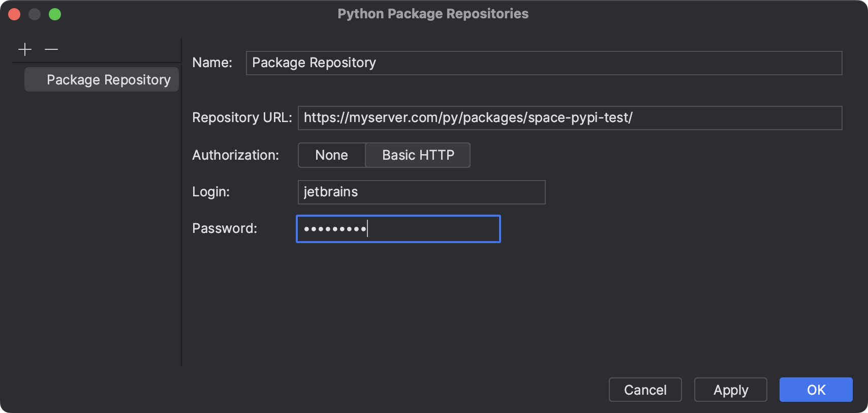Select Package Repository in the list
The height and width of the screenshot is (413, 868).
click(102, 80)
